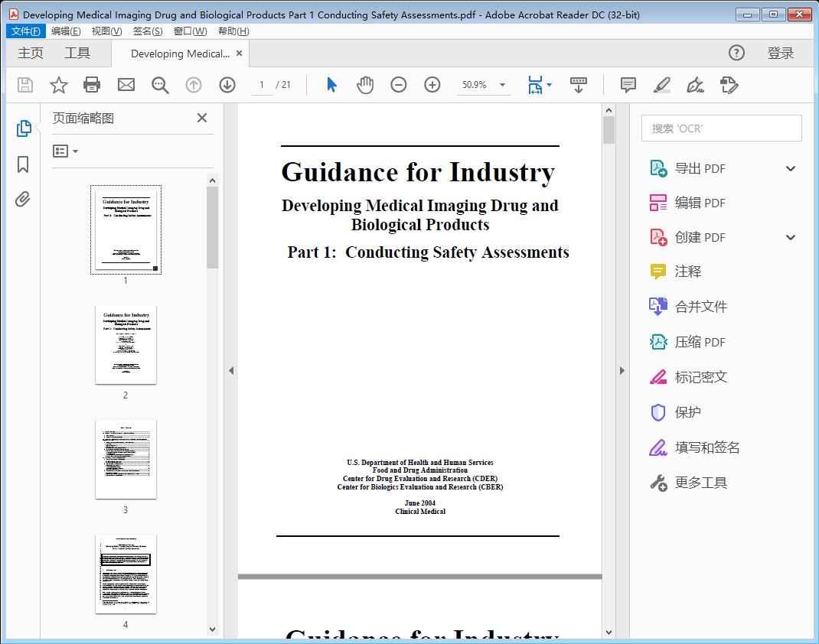Open the text Highlight tool

(661, 85)
